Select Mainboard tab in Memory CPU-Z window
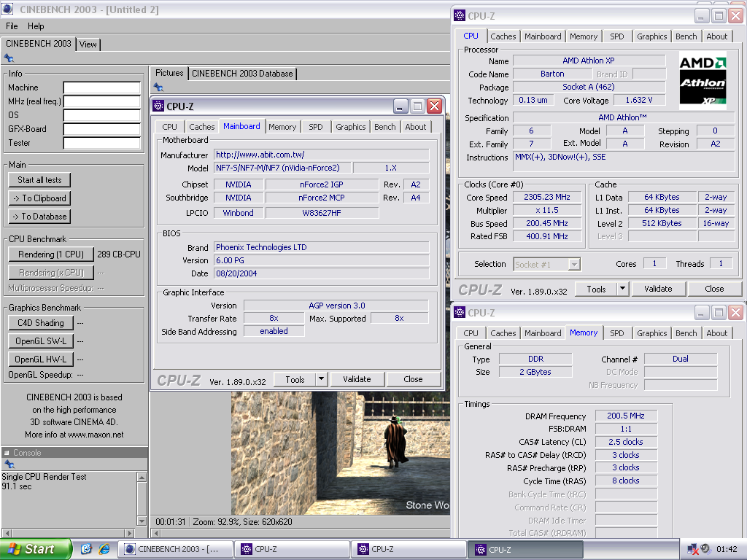Image resolution: width=747 pixels, height=560 pixels. tap(543, 332)
